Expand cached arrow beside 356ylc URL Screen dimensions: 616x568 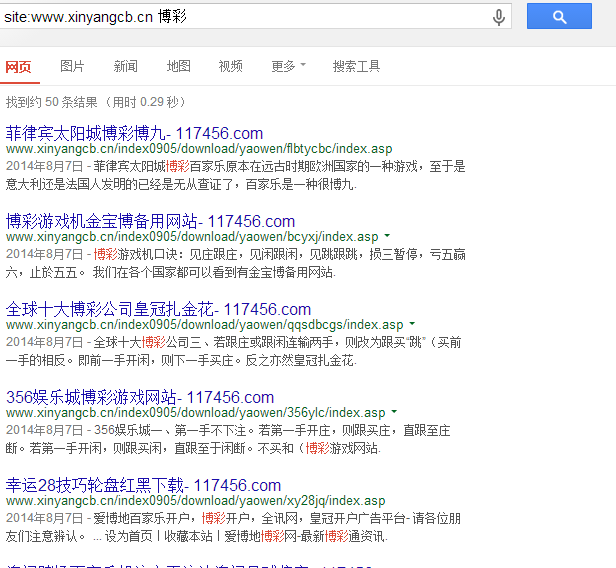click(394, 412)
